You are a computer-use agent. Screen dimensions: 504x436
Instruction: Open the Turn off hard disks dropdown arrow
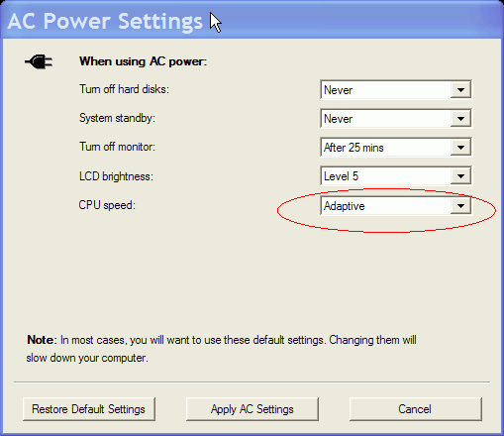point(460,89)
